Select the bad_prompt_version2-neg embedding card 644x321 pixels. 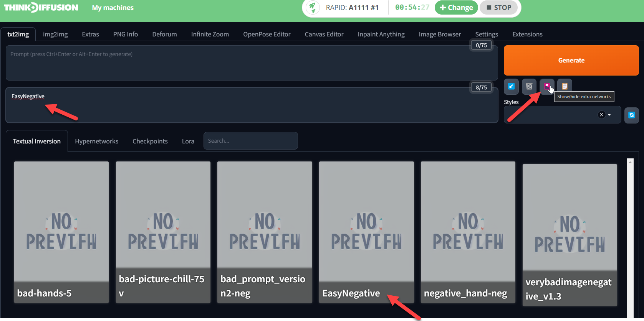pos(265,232)
